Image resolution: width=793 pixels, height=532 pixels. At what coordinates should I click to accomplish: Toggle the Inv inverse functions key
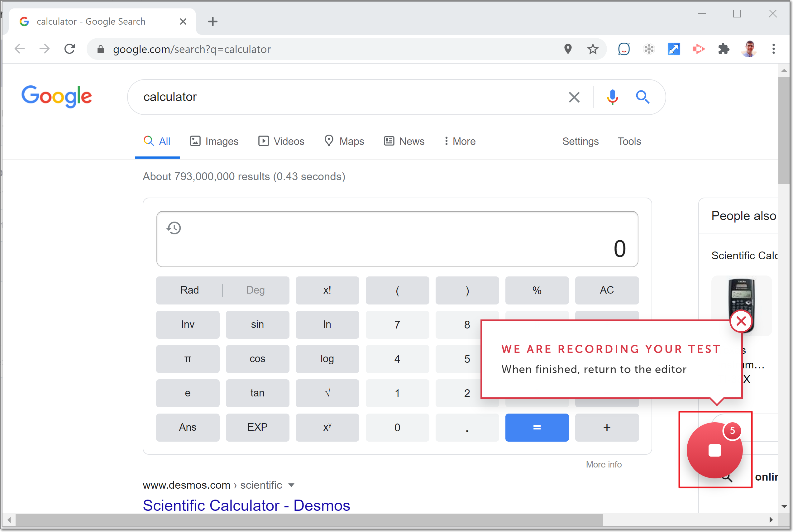coord(188,324)
